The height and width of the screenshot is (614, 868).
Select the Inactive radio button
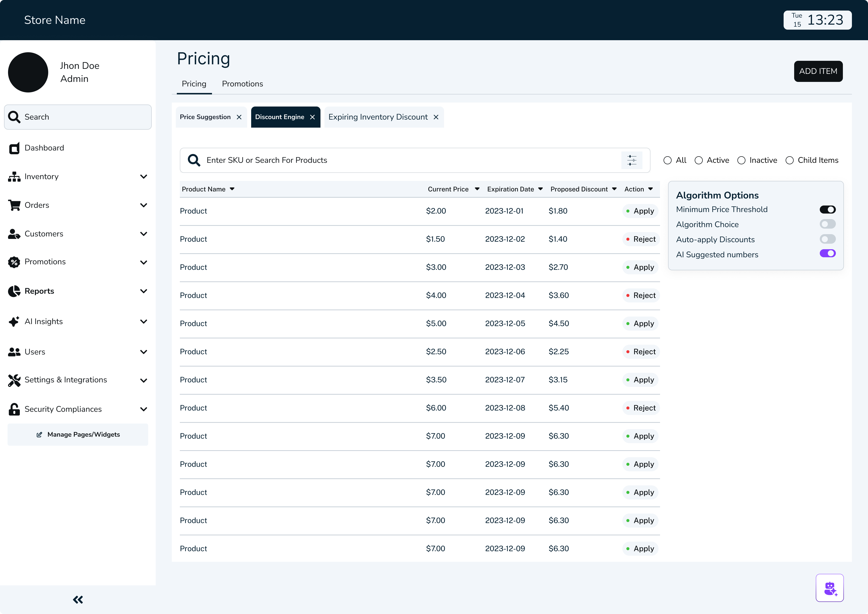(x=741, y=160)
